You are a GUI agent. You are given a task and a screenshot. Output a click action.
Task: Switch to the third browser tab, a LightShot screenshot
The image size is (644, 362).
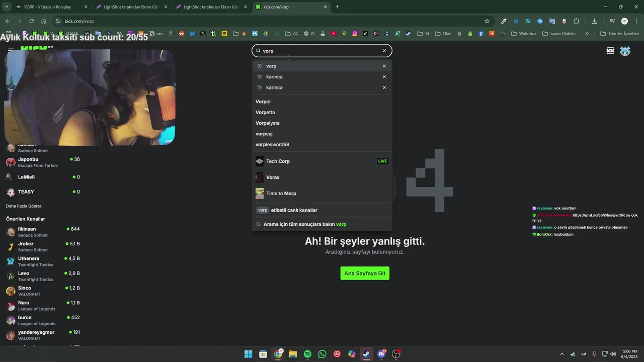(211, 7)
